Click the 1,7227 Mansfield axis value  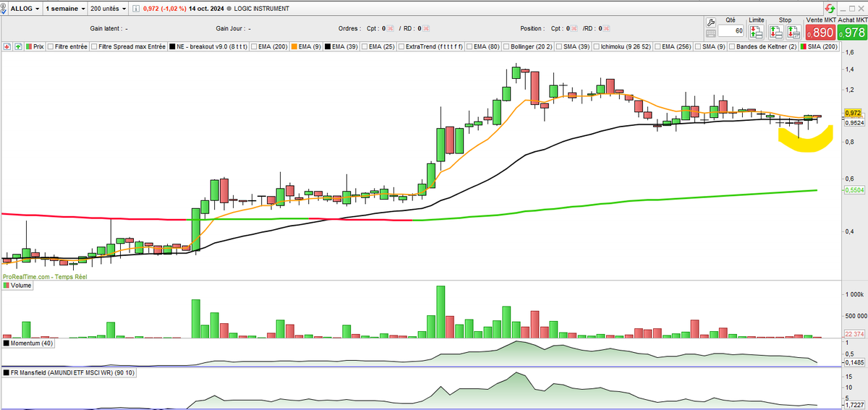tap(855, 404)
